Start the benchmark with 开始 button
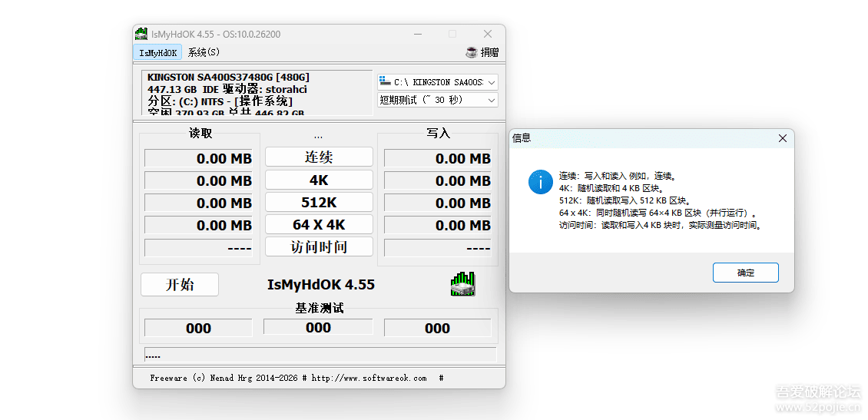The height and width of the screenshot is (420, 868). 180,284
